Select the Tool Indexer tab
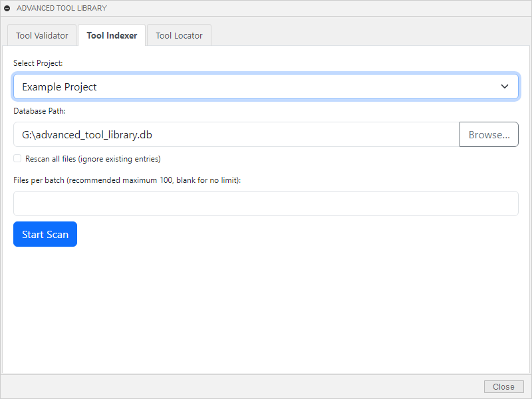This screenshot has width=532, height=399. [112, 36]
